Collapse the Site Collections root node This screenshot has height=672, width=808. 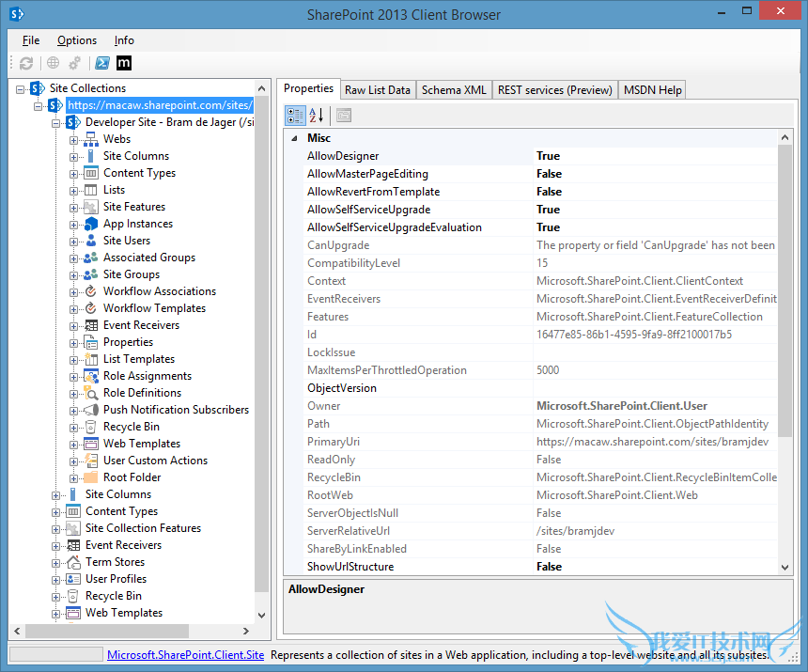[20, 89]
